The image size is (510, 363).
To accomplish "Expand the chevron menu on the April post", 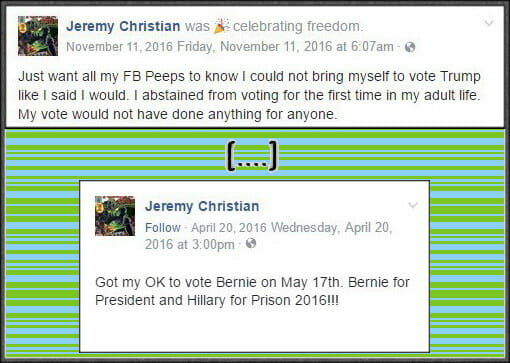I will [x=413, y=205].
